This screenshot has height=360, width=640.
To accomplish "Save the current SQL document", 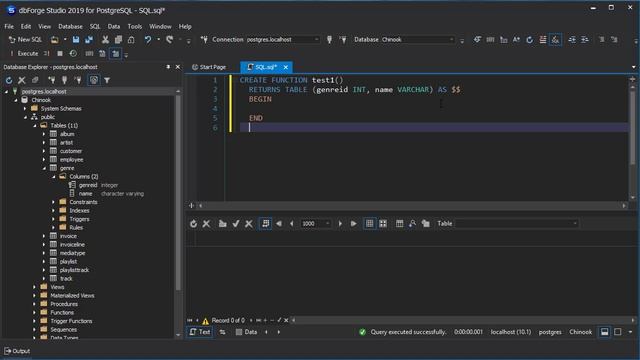I will (x=76, y=40).
